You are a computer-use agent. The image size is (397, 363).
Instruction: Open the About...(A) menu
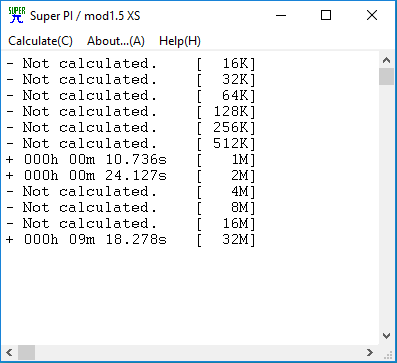coord(116,41)
